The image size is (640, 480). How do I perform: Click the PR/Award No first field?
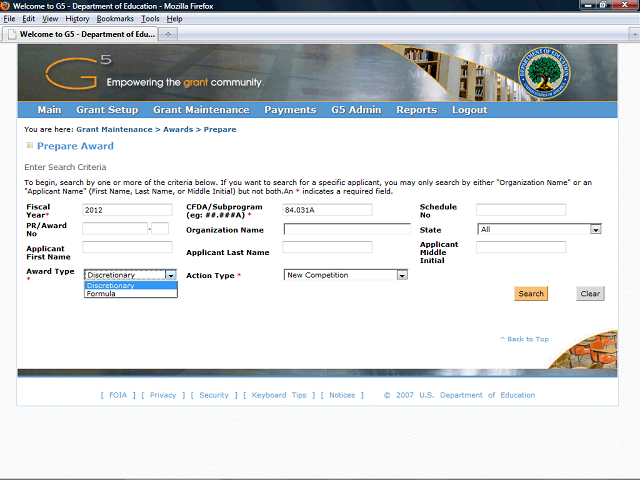pyautogui.click(x=115, y=229)
